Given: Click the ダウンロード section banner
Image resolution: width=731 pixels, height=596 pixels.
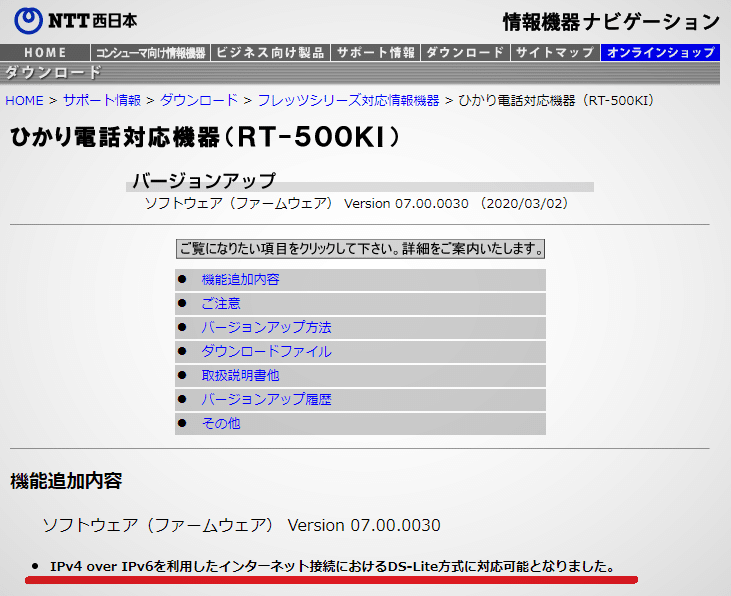Looking at the screenshot, I should pos(360,73).
